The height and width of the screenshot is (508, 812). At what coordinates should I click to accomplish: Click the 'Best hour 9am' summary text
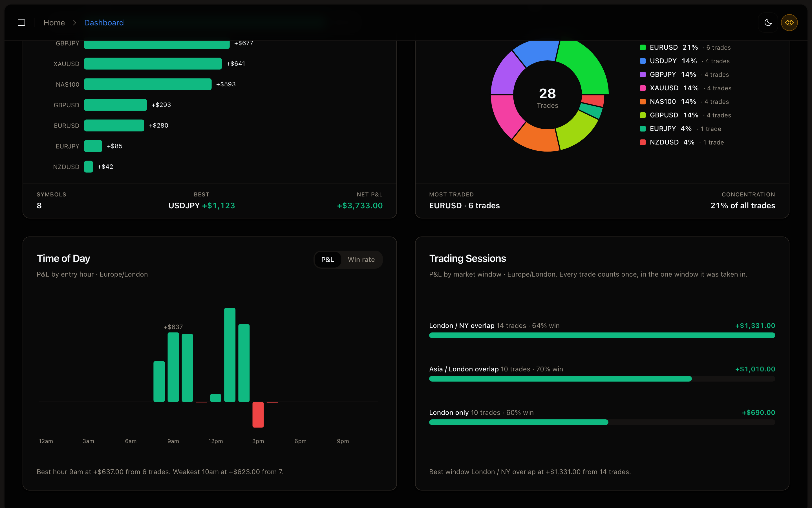(x=160, y=472)
